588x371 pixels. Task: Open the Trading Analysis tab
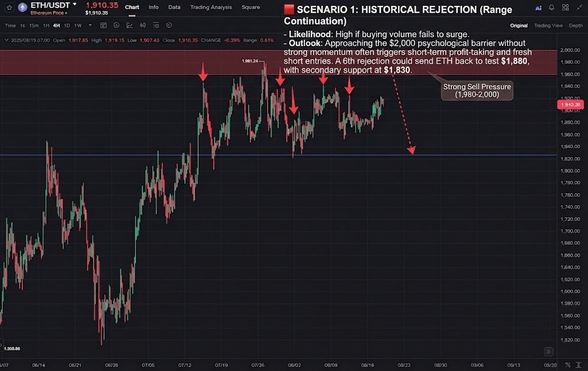(211, 7)
